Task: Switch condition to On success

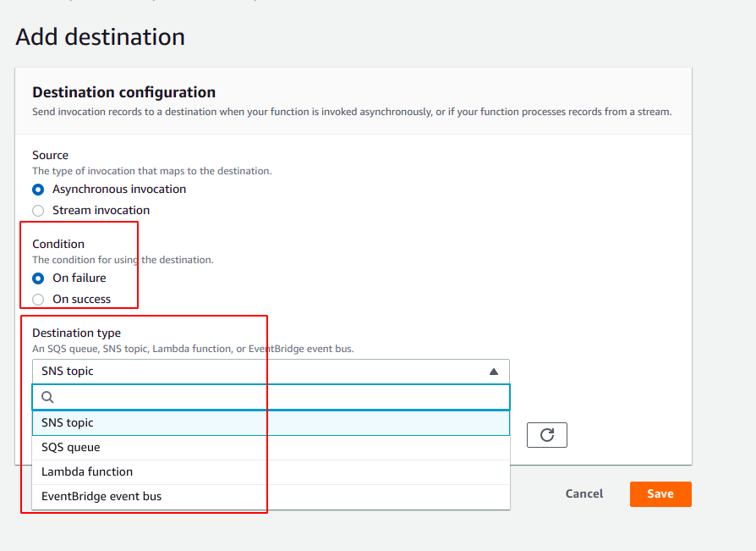Action: point(38,300)
